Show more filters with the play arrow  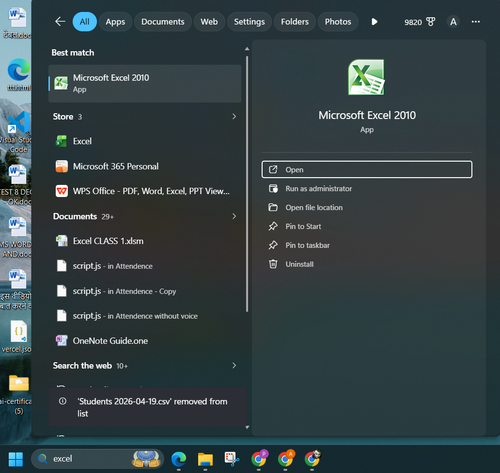pos(374,22)
